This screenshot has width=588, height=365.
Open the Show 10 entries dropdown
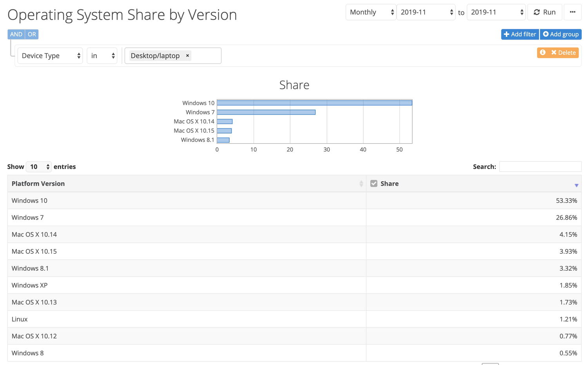point(38,166)
